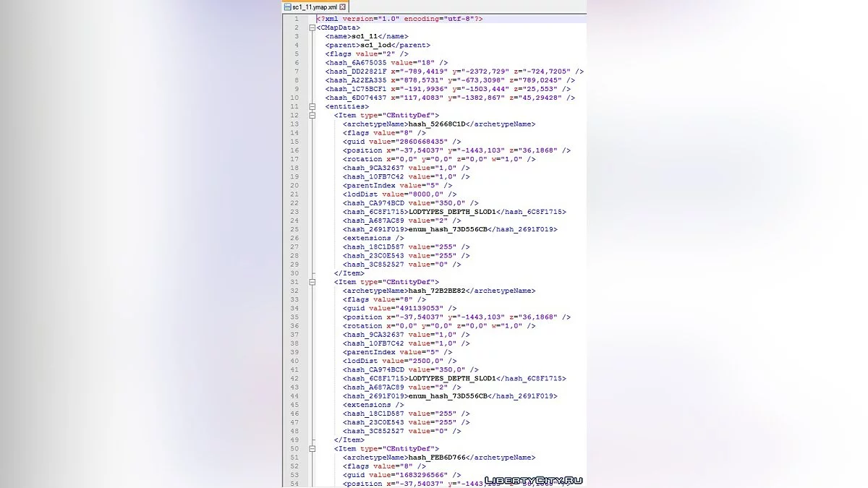Viewport: 868px width, 488px height.
Task: Click the lodDist value 2500,0
Action: pyautogui.click(x=427, y=361)
